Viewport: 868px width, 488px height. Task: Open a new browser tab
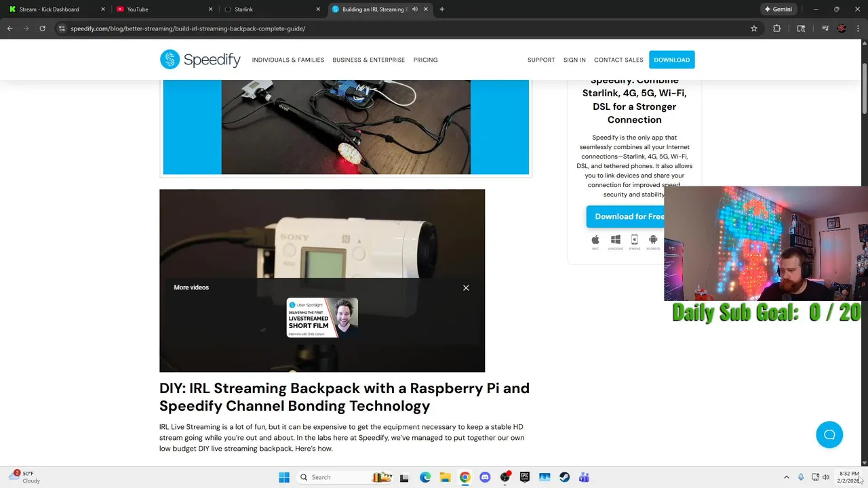442,9
